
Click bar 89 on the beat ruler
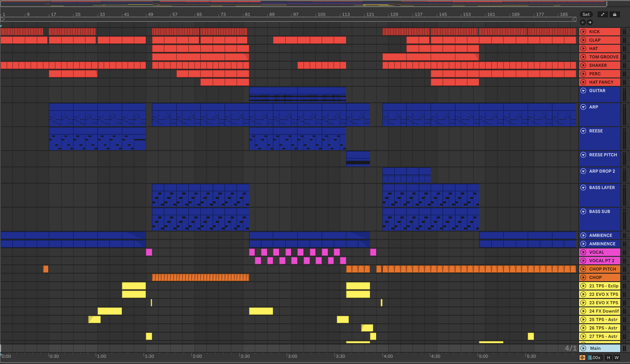(x=272, y=14)
